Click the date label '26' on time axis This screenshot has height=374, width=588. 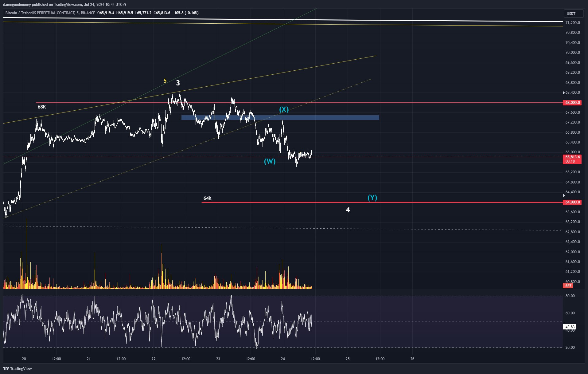click(x=412, y=359)
